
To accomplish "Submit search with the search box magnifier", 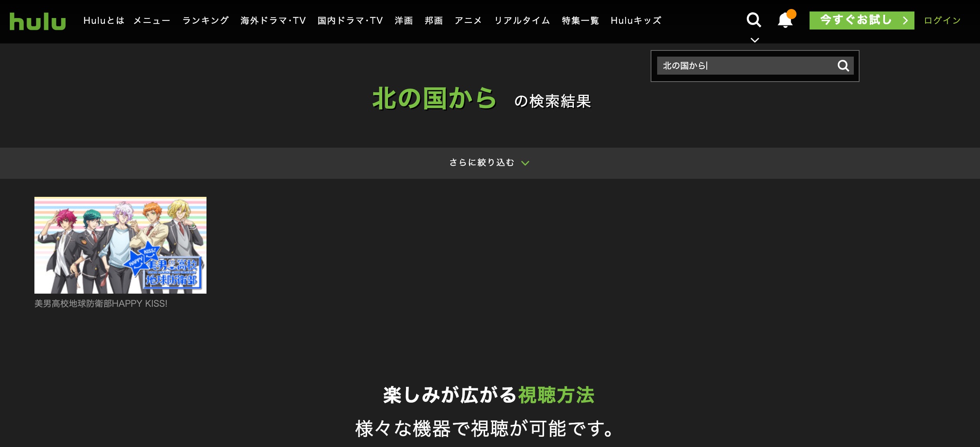I will click(x=843, y=66).
